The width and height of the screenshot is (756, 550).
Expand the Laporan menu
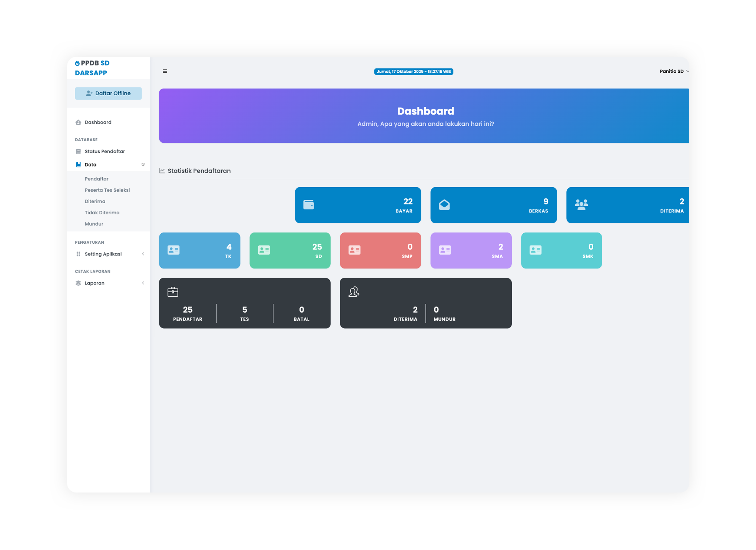pyautogui.click(x=95, y=283)
